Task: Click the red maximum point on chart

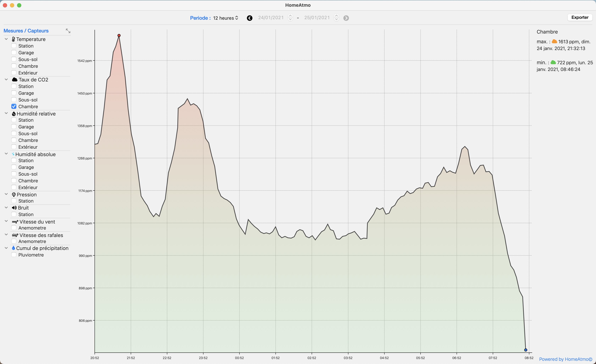Action: (119, 35)
